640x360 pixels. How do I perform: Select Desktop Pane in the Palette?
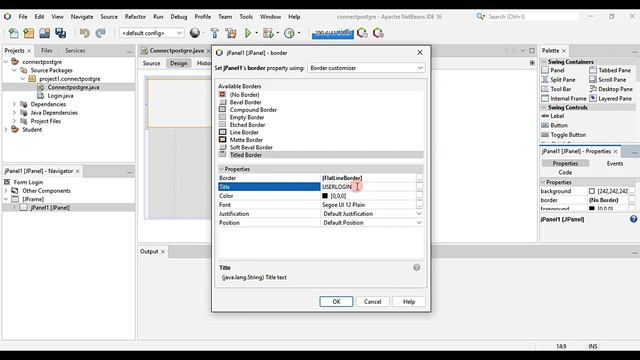[611, 89]
